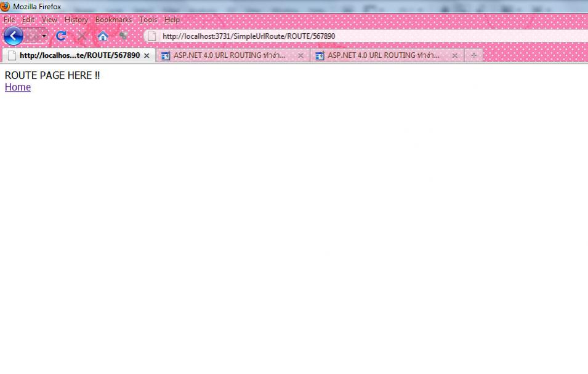Open the History menu
Image resolution: width=588 pixels, height=374 pixels.
[x=76, y=20]
